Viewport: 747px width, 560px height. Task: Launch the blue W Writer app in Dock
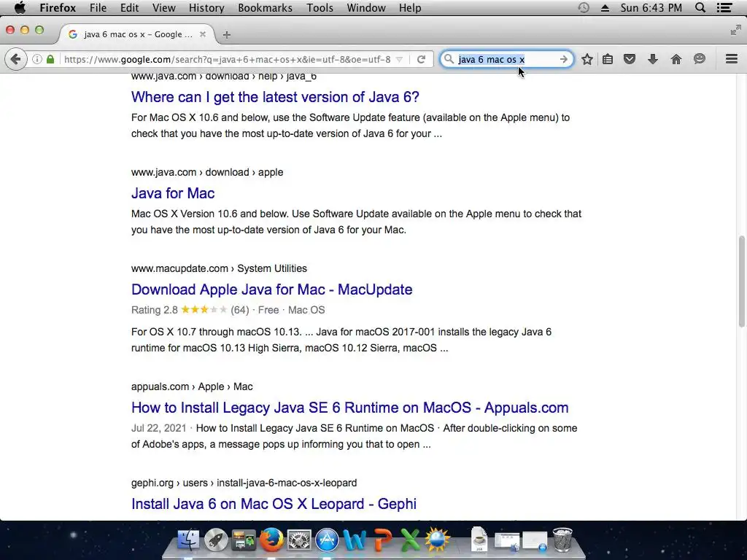coord(355,540)
